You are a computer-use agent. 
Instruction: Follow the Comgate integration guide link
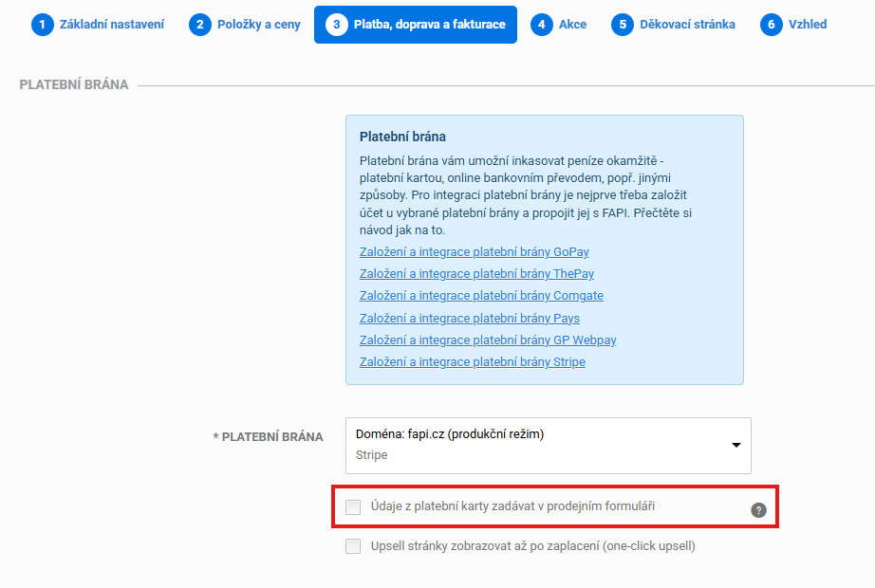tap(481, 296)
